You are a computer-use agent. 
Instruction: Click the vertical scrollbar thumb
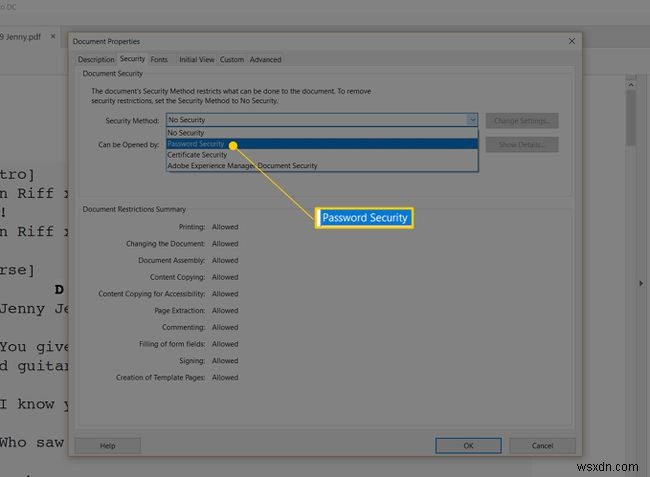[x=631, y=118]
